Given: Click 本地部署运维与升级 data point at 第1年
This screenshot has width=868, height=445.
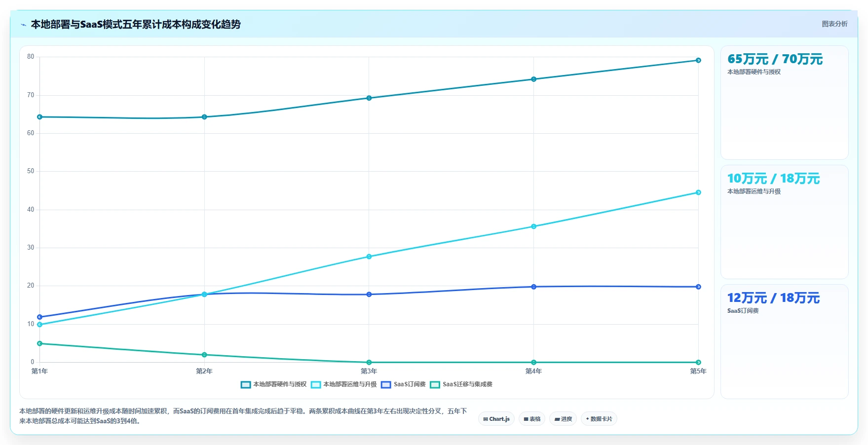Looking at the screenshot, I should pos(39,325).
